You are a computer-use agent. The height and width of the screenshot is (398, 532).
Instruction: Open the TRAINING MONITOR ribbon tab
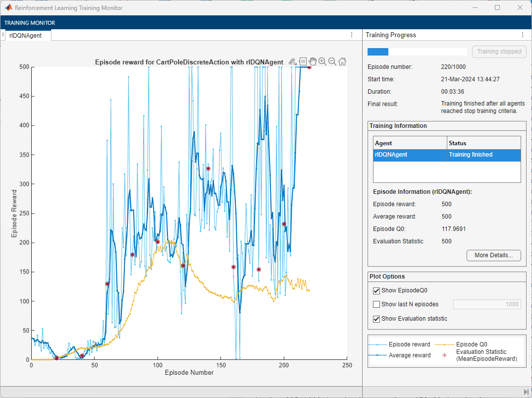[30, 23]
